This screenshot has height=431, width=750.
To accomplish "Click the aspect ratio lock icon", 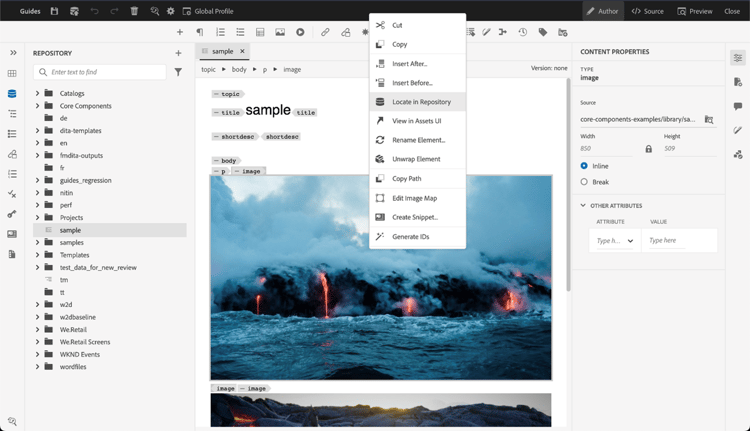I will pos(648,149).
